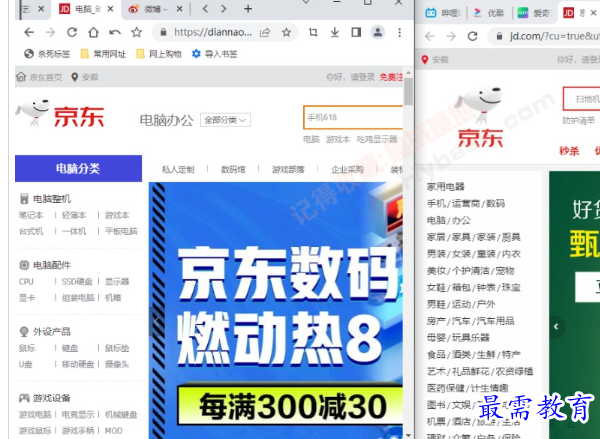
Task: Open 家用电器 category in right window
Action: [x=446, y=187]
